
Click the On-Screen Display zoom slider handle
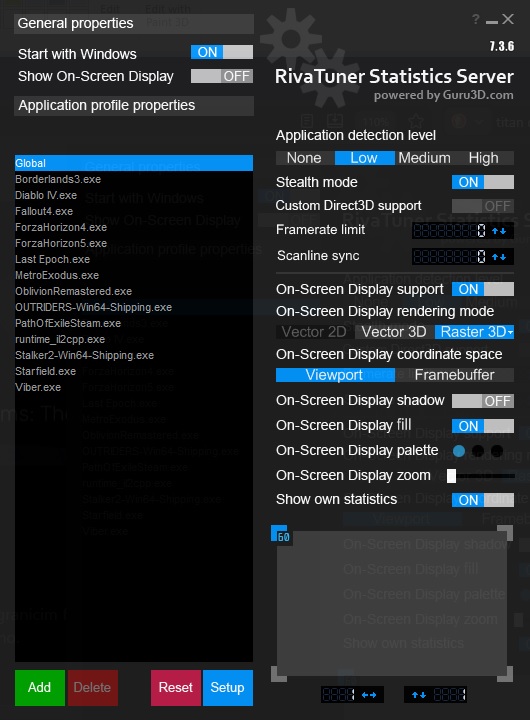click(451, 476)
